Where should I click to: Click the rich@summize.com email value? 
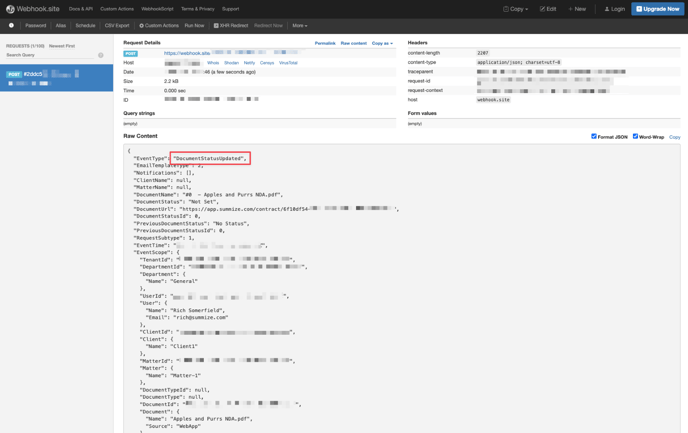pos(201,317)
